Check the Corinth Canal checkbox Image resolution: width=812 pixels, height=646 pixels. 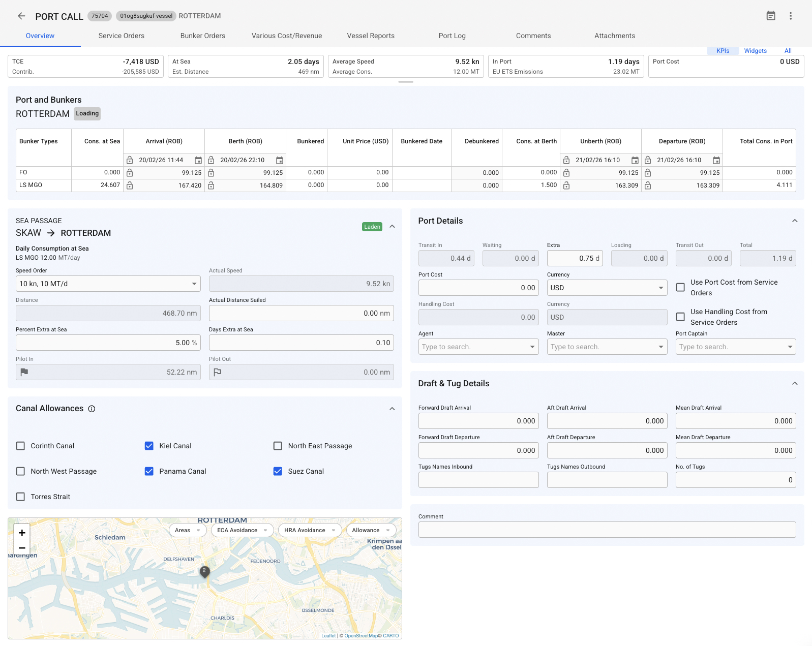click(x=20, y=446)
